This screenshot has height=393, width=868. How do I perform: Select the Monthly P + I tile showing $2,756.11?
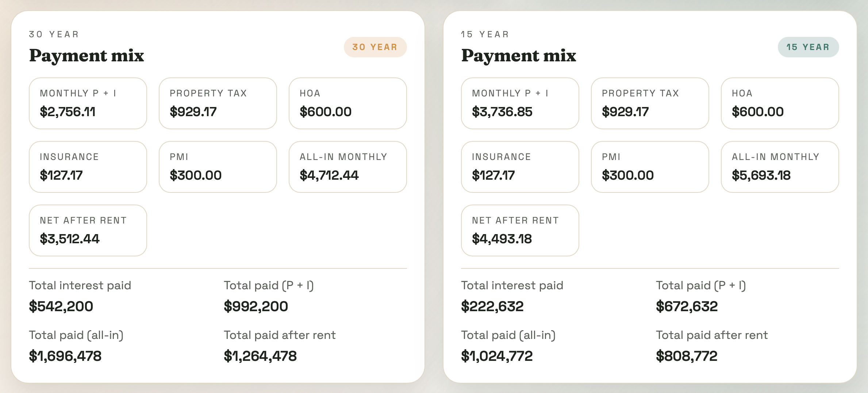pyautogui.click(x=88, y=103)
